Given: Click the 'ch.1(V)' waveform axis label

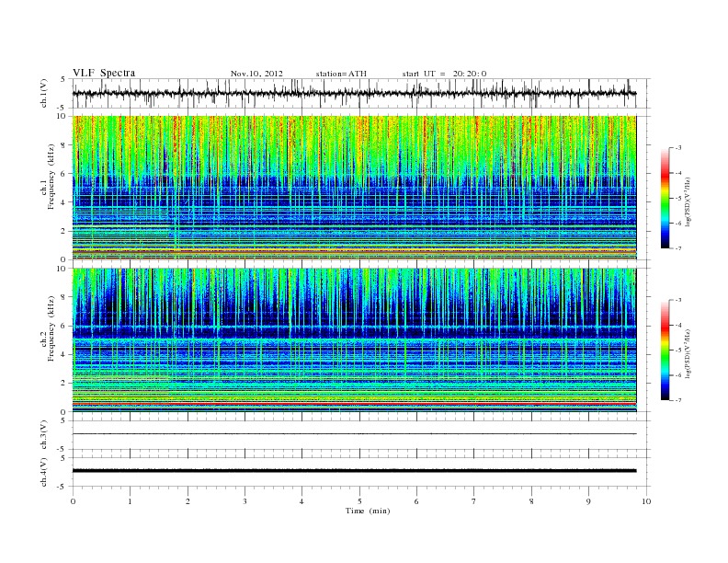Looking at the screenshot, I should [44, 93].
